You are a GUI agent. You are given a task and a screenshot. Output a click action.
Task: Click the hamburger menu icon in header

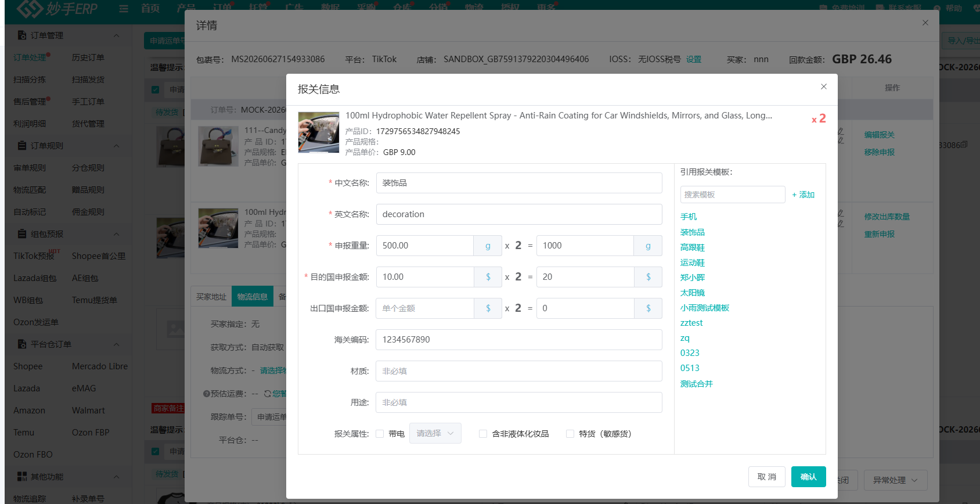point(124,9)
